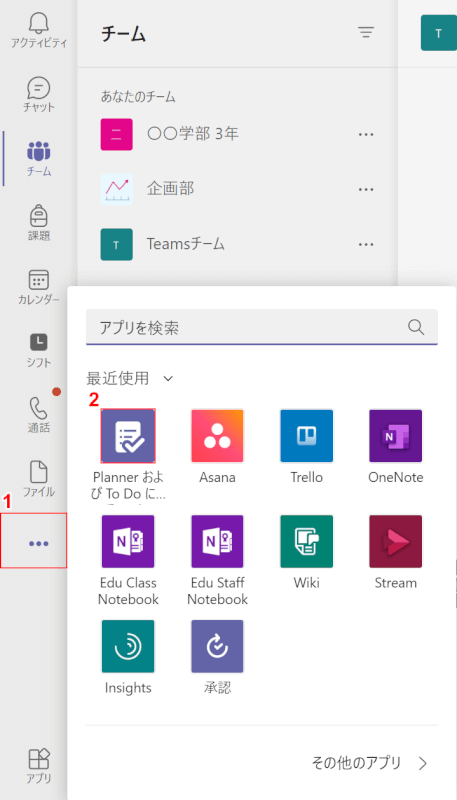Launch the Trello app
The width and height of the screenshot is (457, 800).
307,436
